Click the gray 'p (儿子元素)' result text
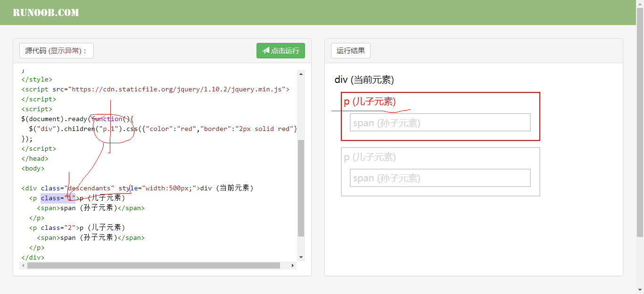 (370, 157)
